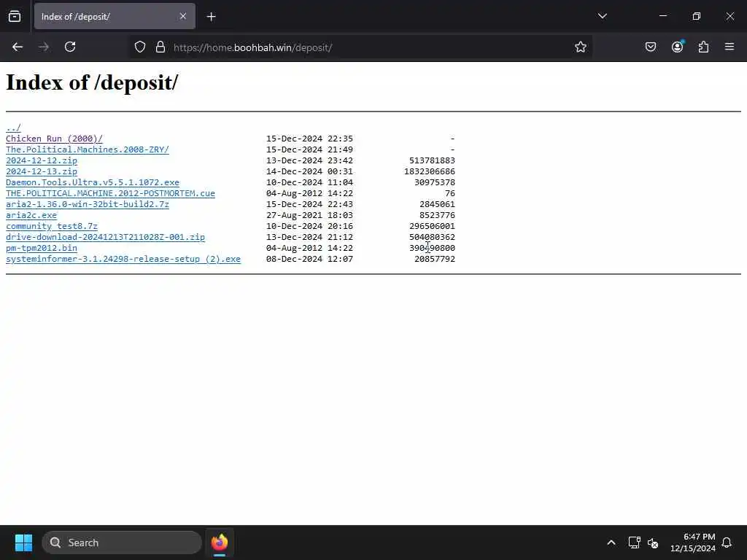Click file size 20857792
Image resolution: width=747 pixels, height=560 pixels.
[x=435, y=259]
